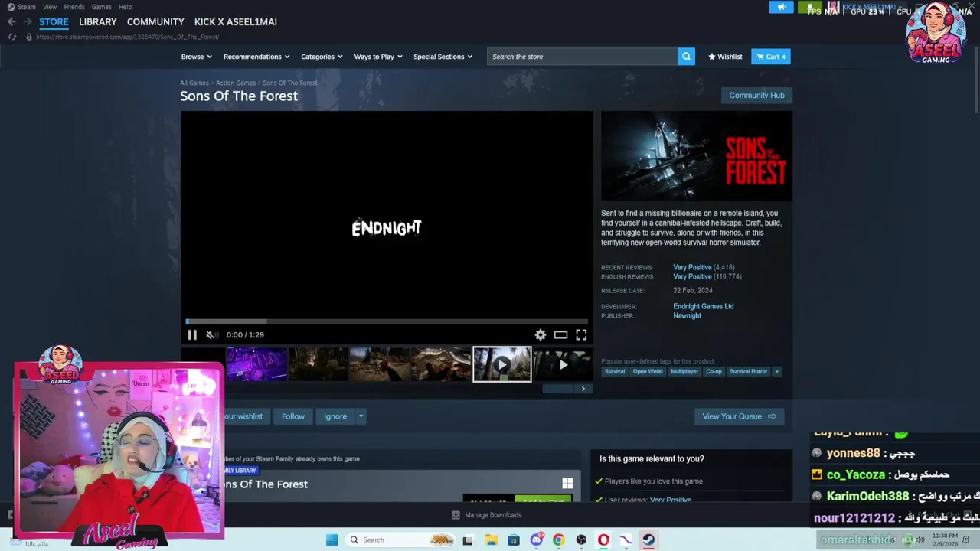Select the Survival tag

(615, 371)
